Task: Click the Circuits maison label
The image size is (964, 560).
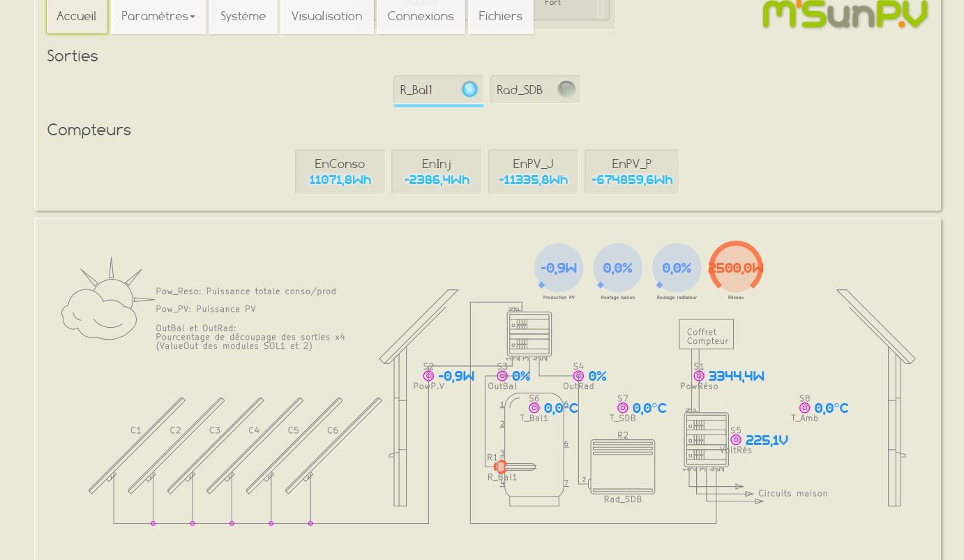Action: tap(793, 493)
